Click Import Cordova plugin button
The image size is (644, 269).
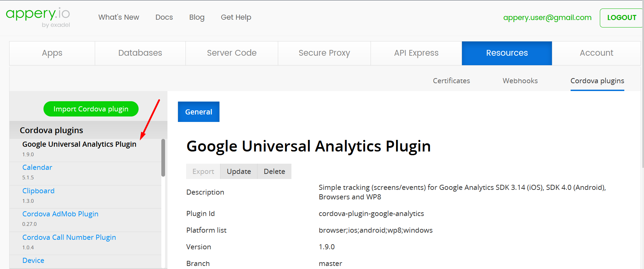point(91,109)
